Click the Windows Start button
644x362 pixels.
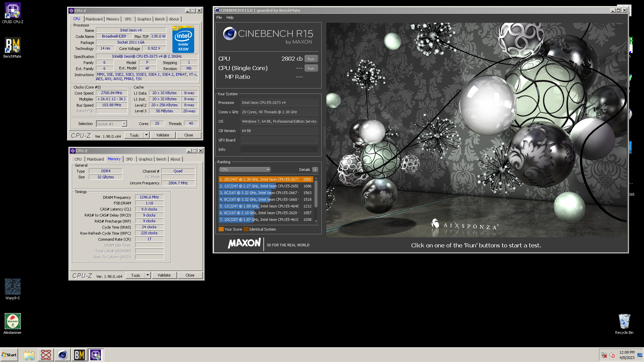tap(9, 355)
